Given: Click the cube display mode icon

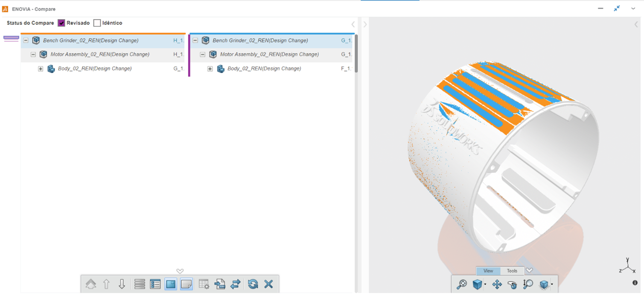Looking at the screenshot, I should tap(544, 284).
